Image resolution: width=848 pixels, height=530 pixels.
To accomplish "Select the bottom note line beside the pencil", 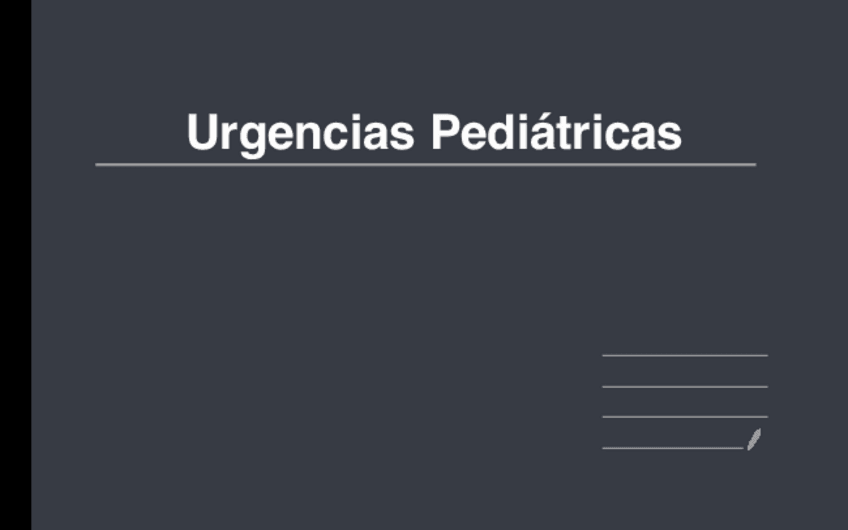I will [672, 448].
